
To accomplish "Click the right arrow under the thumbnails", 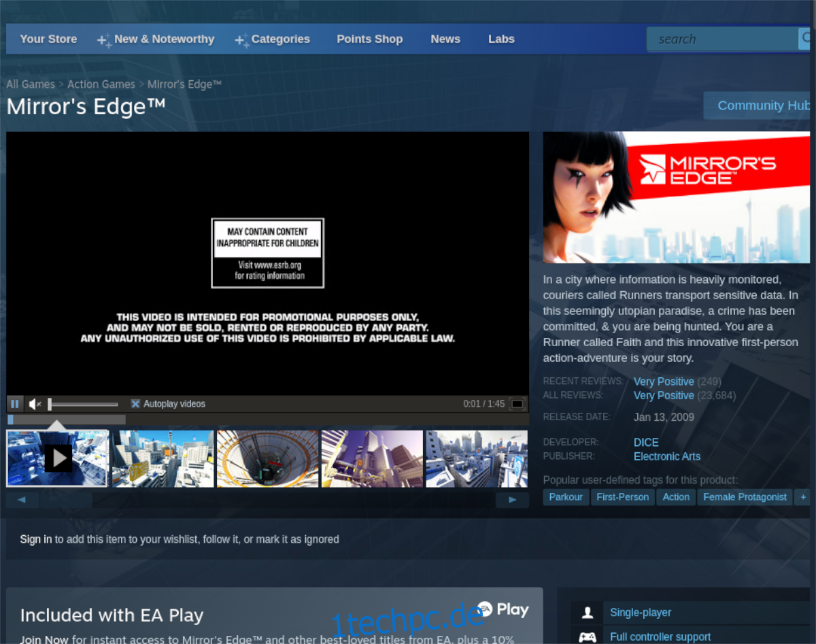I will point(512,500).
